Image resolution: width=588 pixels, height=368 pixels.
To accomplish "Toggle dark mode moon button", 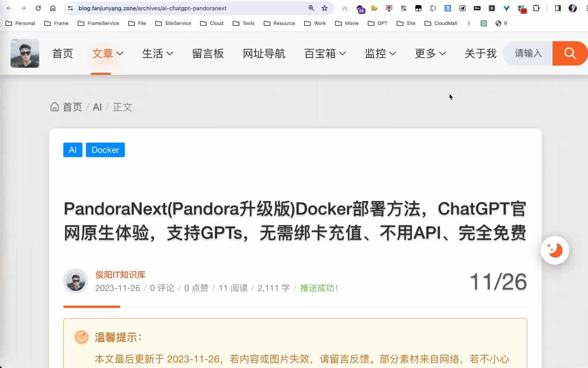I will 555,250.
